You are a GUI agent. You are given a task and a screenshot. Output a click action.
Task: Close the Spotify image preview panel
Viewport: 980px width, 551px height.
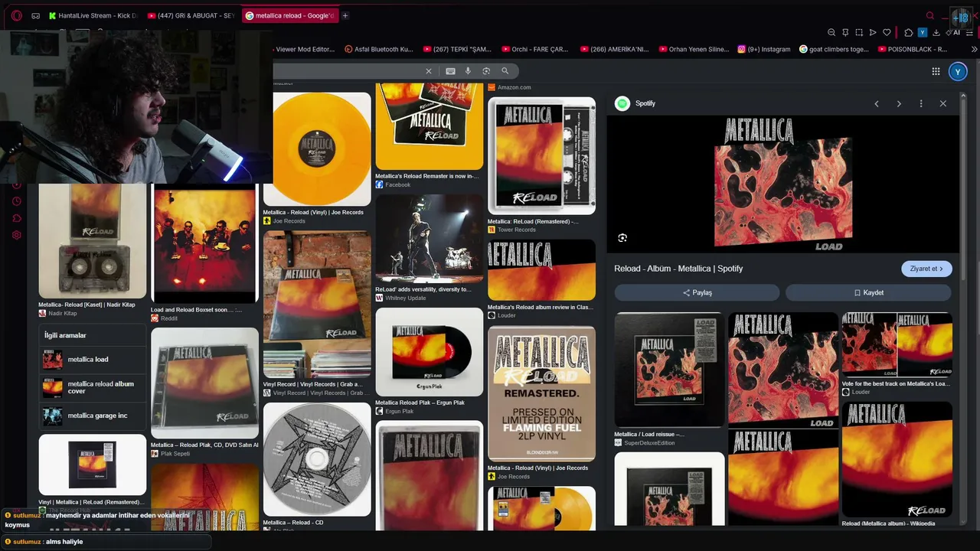[x=943, y=103]
